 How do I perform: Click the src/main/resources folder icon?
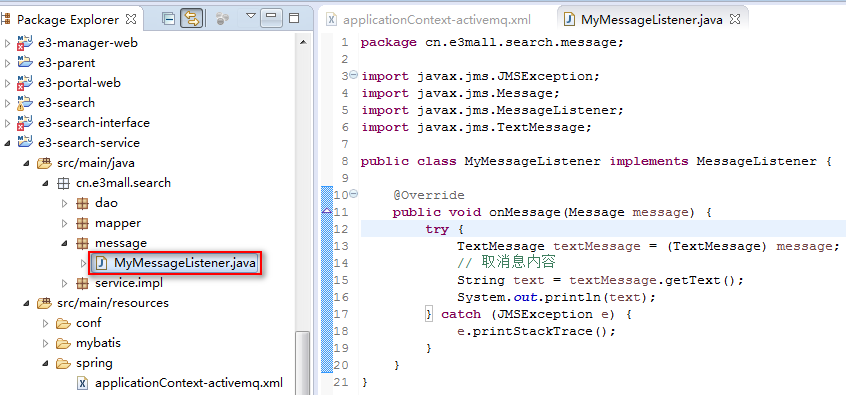pos(44,303)
